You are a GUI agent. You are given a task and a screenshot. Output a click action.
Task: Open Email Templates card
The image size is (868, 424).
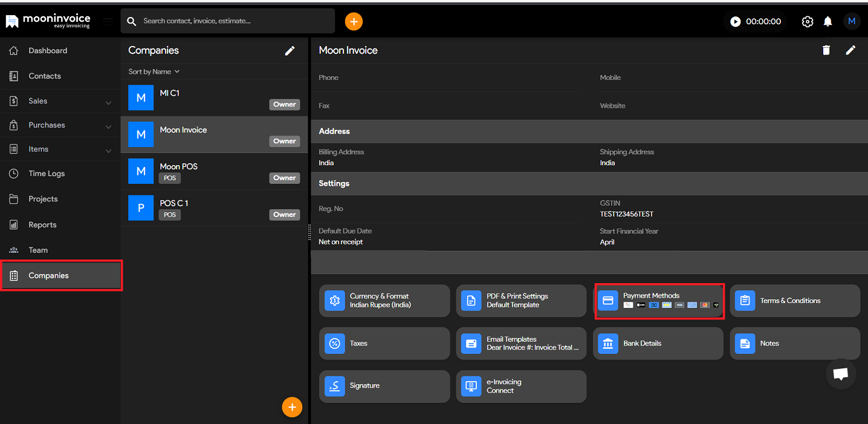pyautogui.click(x=521, y=344)
